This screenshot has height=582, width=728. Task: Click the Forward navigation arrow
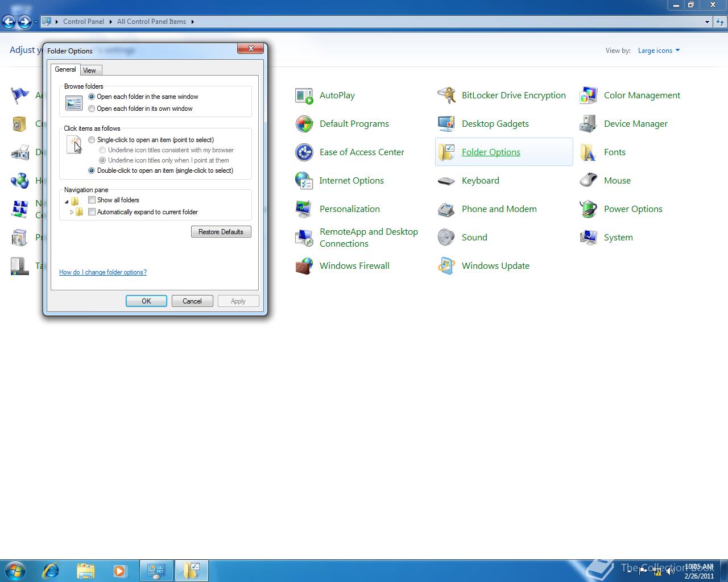[x=24, y=22]
